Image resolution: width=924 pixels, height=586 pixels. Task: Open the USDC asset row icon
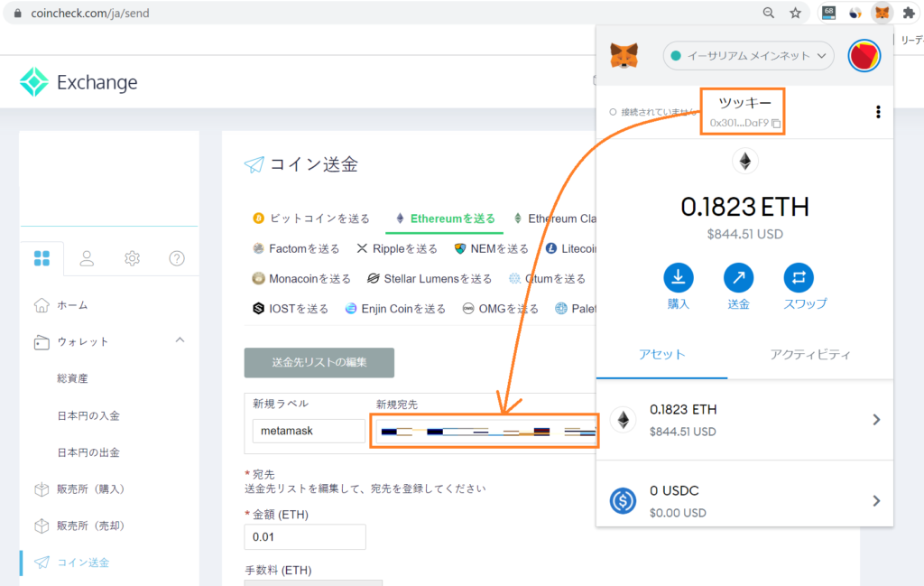pyautogui.click(x=623, y=501)
